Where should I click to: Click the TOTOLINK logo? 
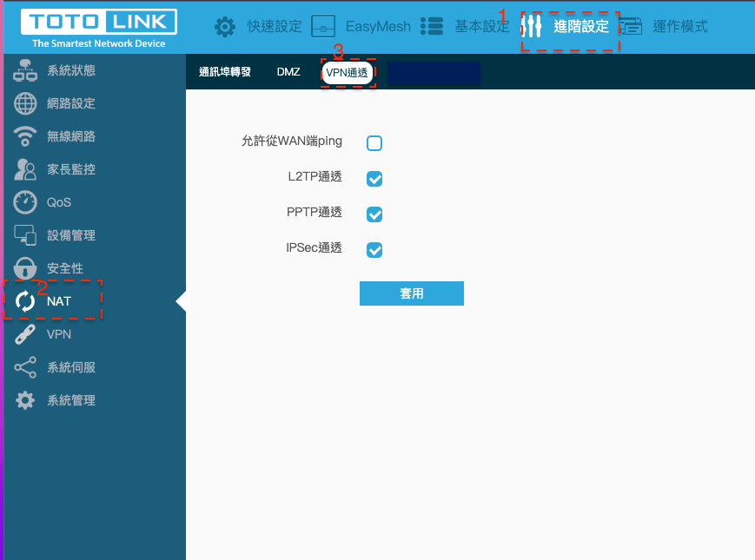[99, 22]
